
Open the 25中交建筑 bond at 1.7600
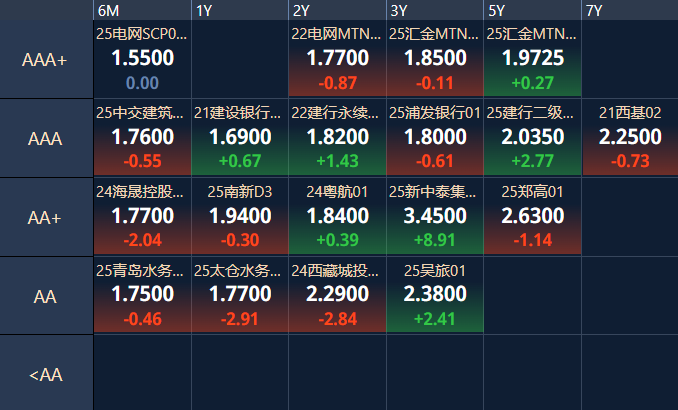pos(142,138)
